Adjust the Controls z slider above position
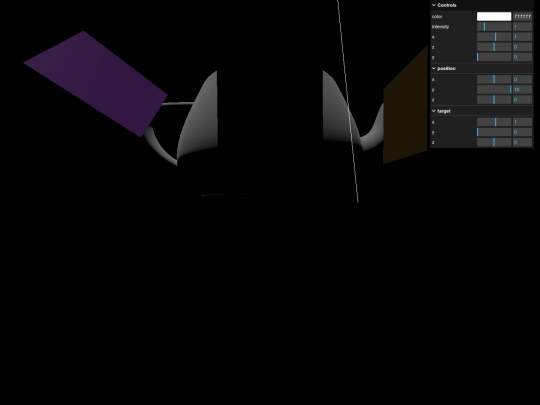Image resolution: width=540 pixels, height=405 pixels. point(494,47)
